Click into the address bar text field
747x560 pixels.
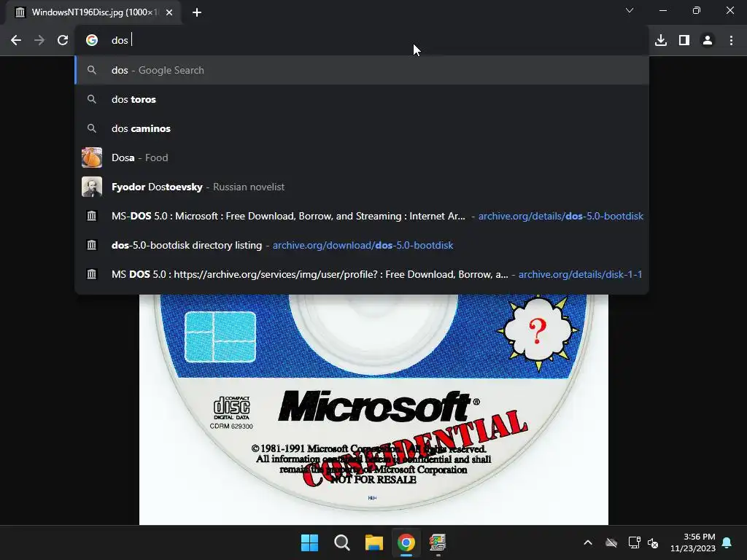(362, 41)
